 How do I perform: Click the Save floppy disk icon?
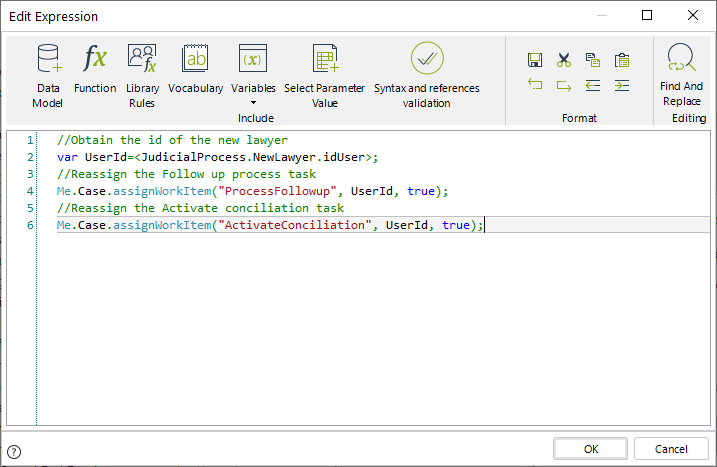click(x=535, y=60)
